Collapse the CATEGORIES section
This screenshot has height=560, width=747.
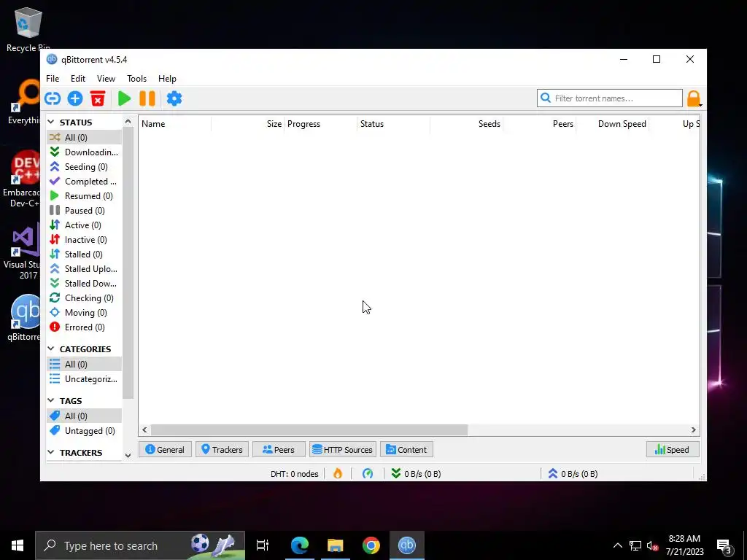pos(51,349)
